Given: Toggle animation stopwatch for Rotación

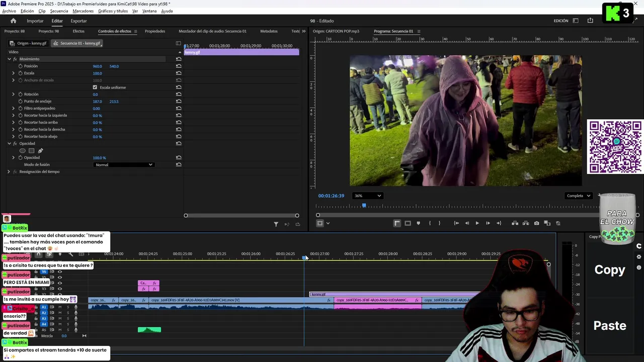Looking at the screenshot, I should 21,94.
